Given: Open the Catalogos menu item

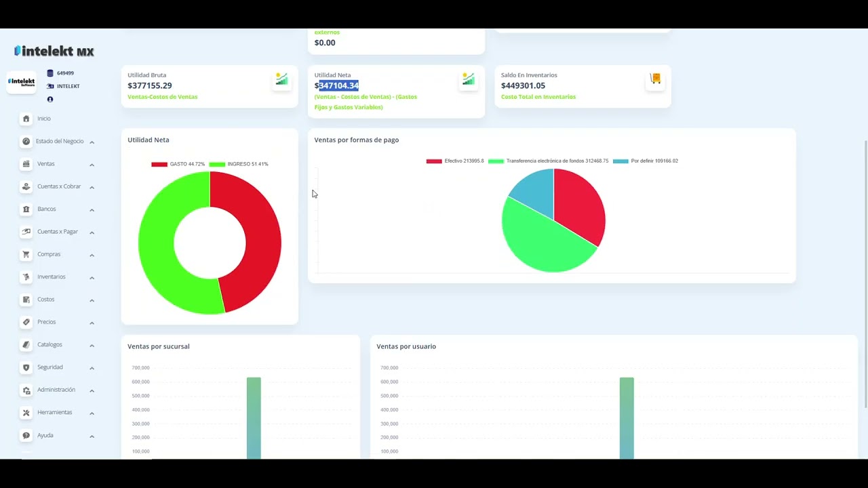Looking at the screenshot, I should (58, 344).
